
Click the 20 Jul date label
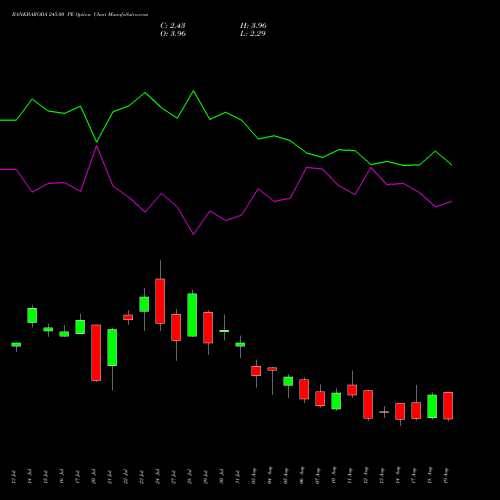coord(94,477)
